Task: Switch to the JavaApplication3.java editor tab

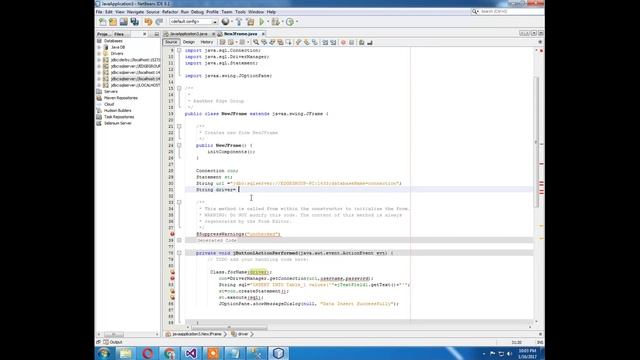Action: point(188,34)
